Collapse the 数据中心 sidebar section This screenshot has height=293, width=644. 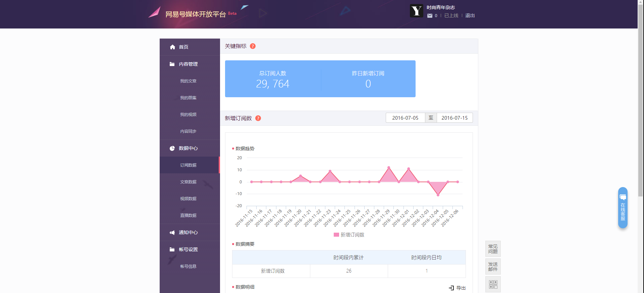[188, 148]
